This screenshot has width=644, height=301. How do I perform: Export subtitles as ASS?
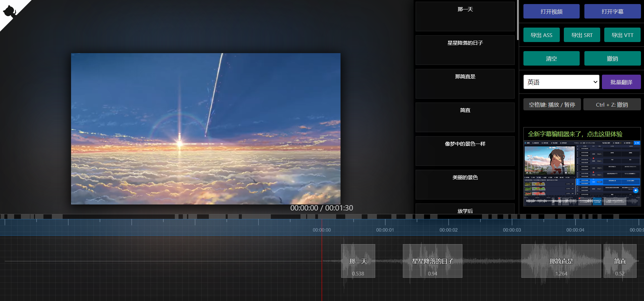point(541,35)
